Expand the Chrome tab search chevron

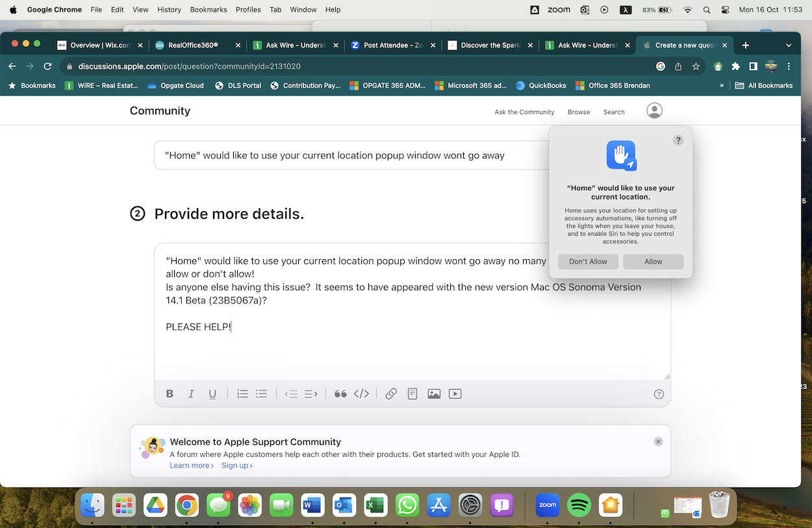point(789,45)
